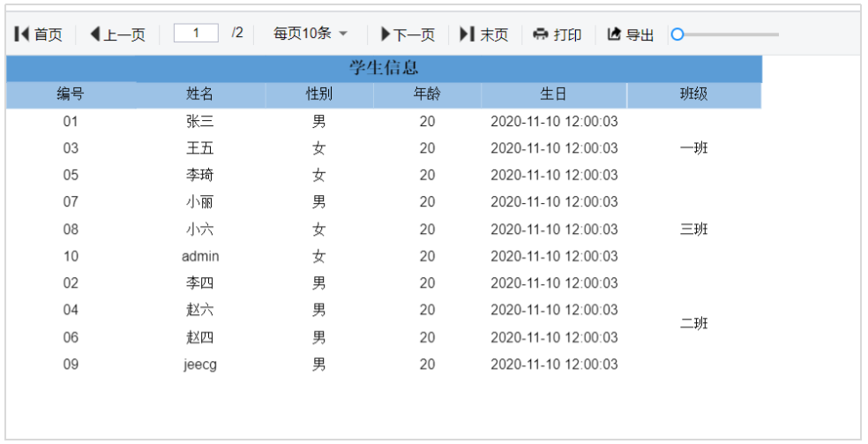Click the 姓名 column header
Image resolution: width=868 pixels, height=444 pixels.
click(x=200, y=94)
